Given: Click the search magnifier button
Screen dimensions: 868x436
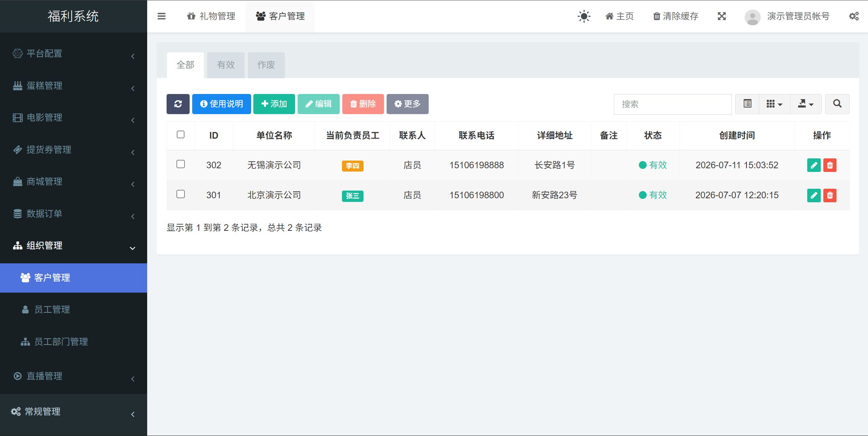Looking at the screenshot, I should 837,104.
